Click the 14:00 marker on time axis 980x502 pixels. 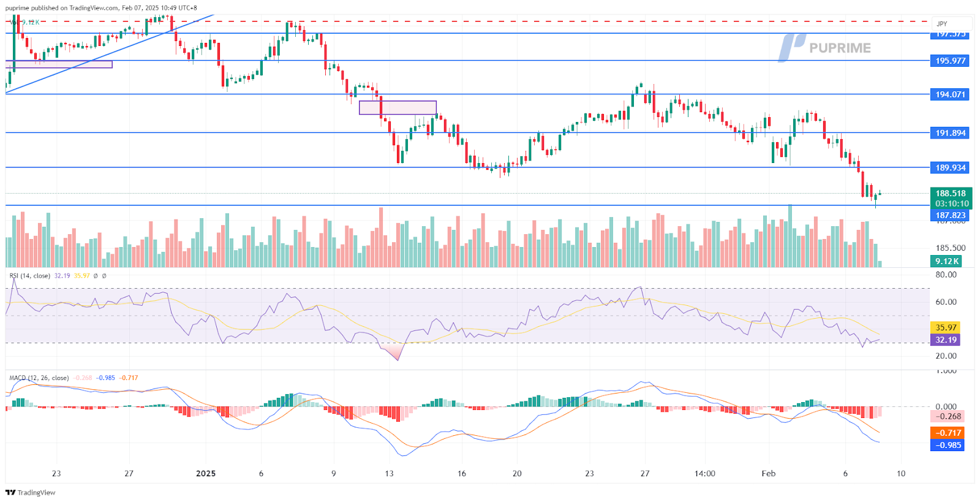(x=705, y=473)
